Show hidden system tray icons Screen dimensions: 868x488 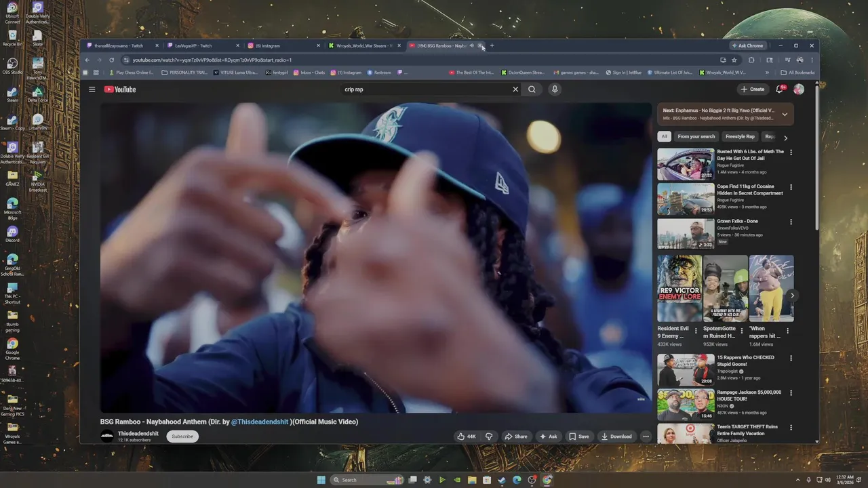pos(798,480)
